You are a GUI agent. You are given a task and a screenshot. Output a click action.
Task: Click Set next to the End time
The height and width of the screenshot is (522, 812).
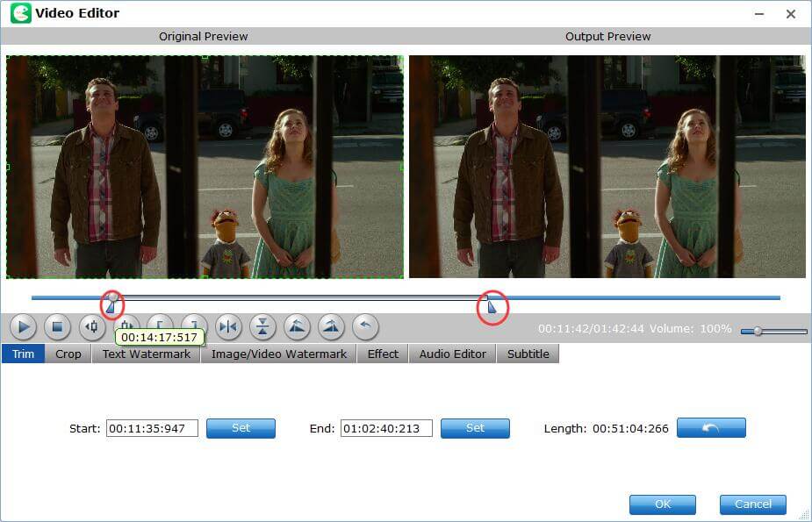pos(475,428)
